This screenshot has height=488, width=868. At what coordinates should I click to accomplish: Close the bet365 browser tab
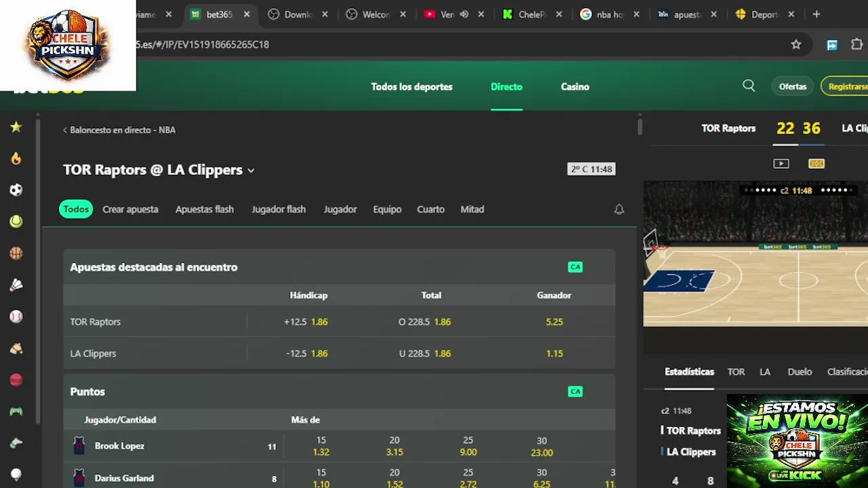(x=247, y=14)
